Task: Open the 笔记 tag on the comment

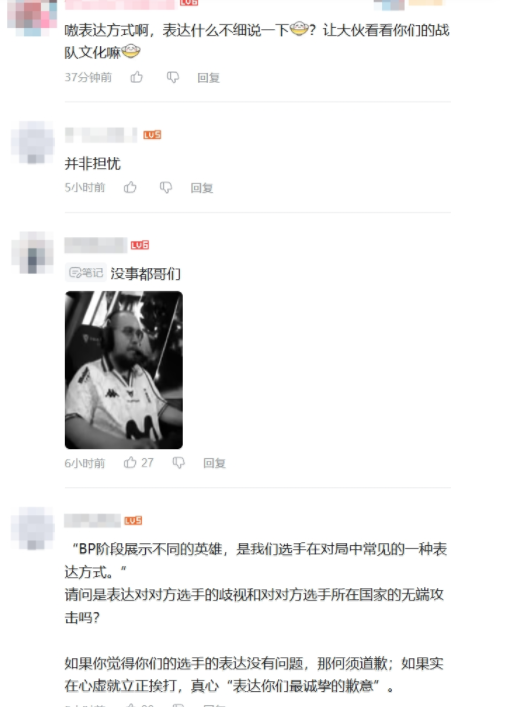Action: click(x=86, y=272)
